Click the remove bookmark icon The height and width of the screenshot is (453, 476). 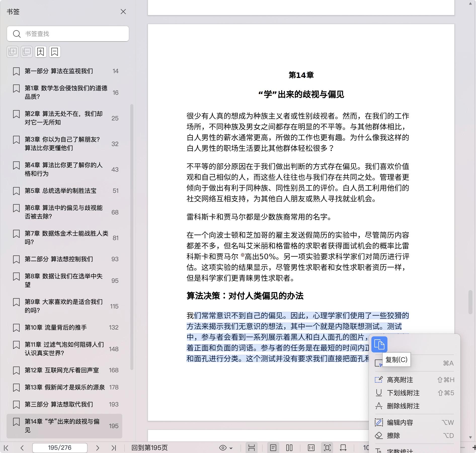tap(55, 52)
